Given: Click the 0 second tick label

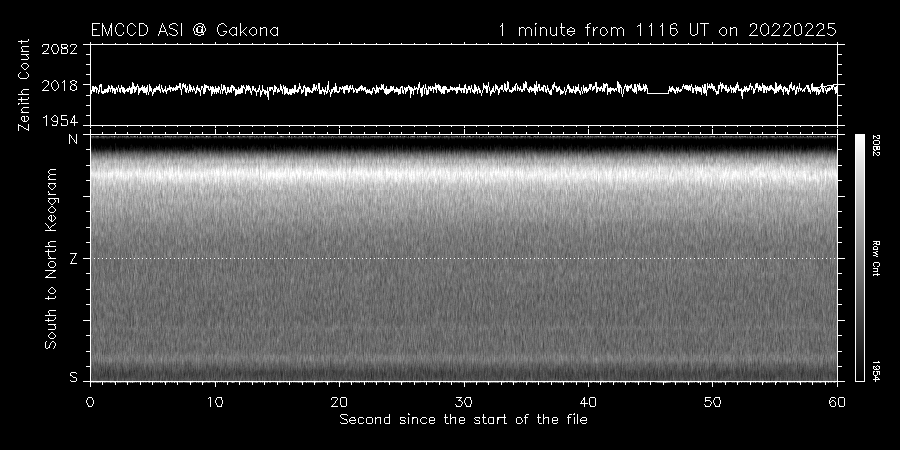Looking at the screenshot, I should click(x=90, y=402).
